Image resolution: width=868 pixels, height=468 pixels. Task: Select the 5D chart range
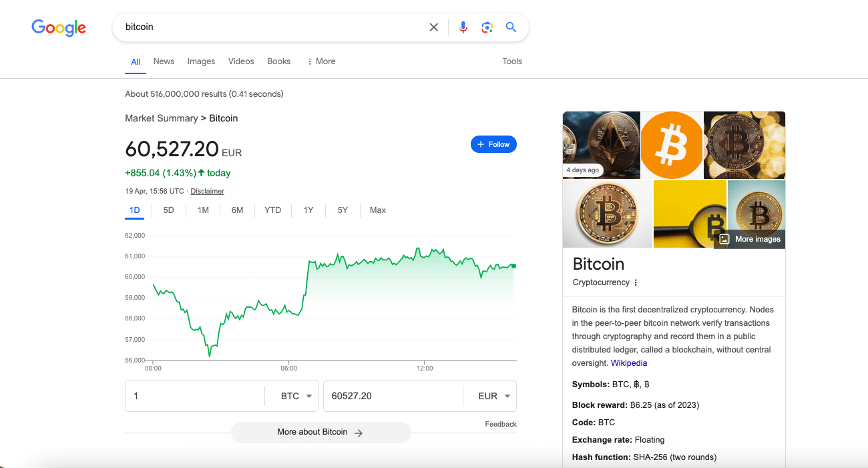[x=169, y=210]
